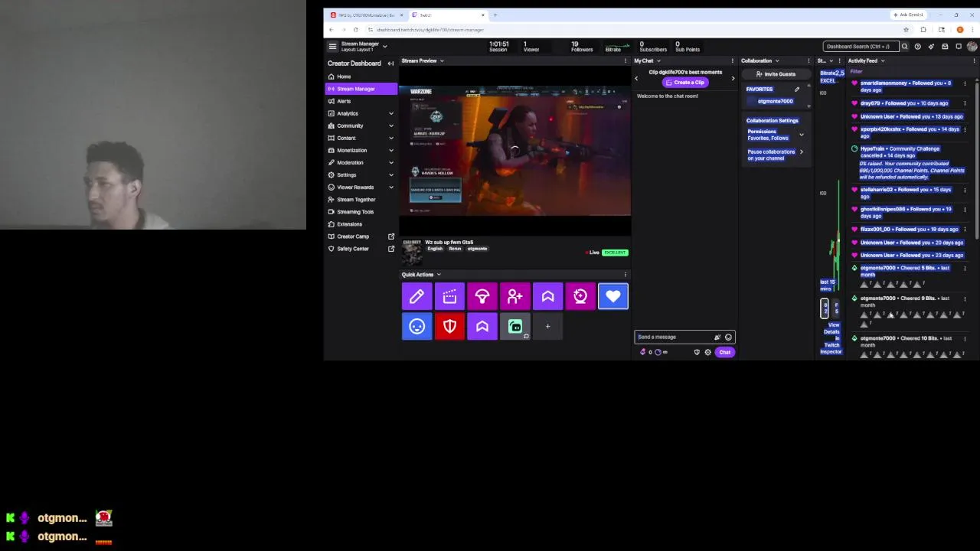Click the Invite Guests button
Screen dimensions: 980x551
(776, 74)
